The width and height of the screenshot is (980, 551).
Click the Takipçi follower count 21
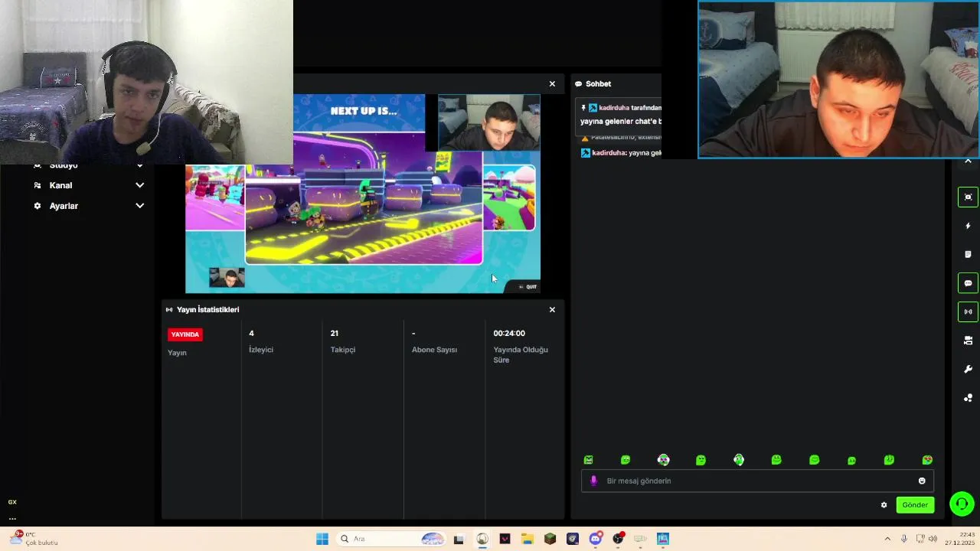click(x=335, y=334)
